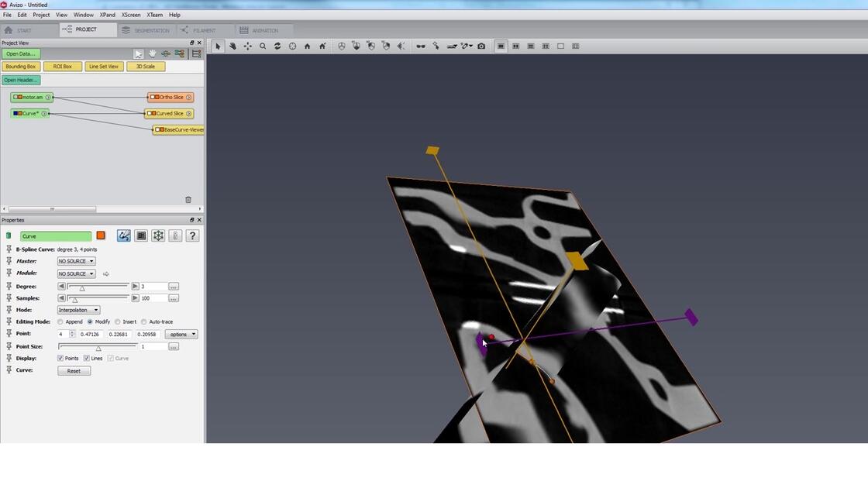Click the help question mark in Properties
Image resolution: width=868 pixels, height=488 pixels.
coord(192,236)
